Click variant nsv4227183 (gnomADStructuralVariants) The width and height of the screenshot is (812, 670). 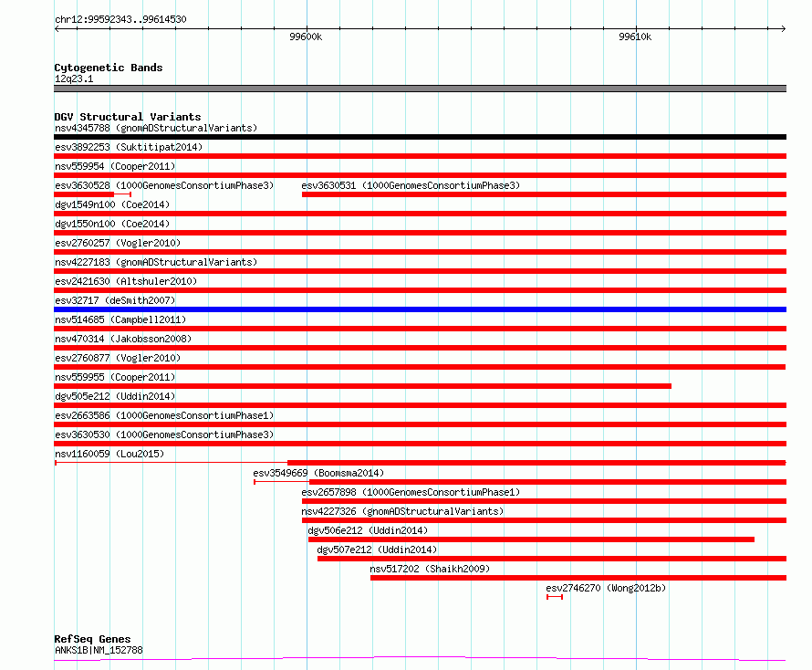pos(156,262)
